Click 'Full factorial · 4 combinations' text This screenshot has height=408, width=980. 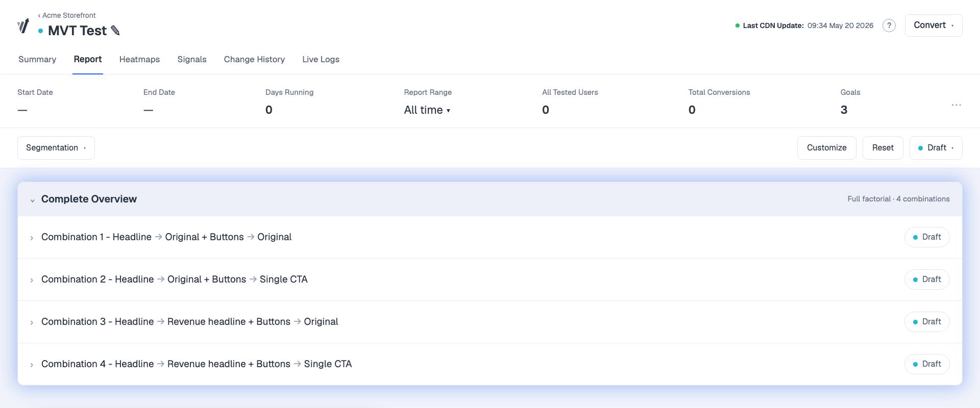898,199
